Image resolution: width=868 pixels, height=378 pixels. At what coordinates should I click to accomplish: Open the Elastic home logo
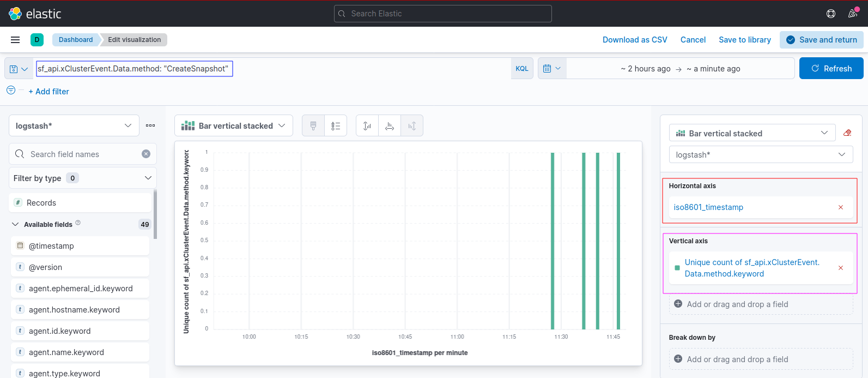click(35, 14)
